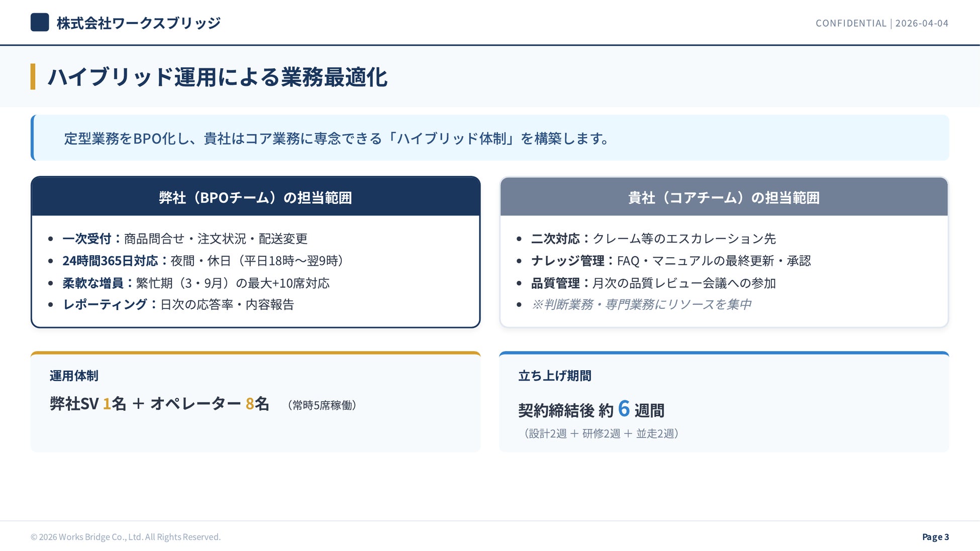Viewport: 980px width, 551px height.
Task: Click the gold accent bar beside title
Action: tap(33, 77)
